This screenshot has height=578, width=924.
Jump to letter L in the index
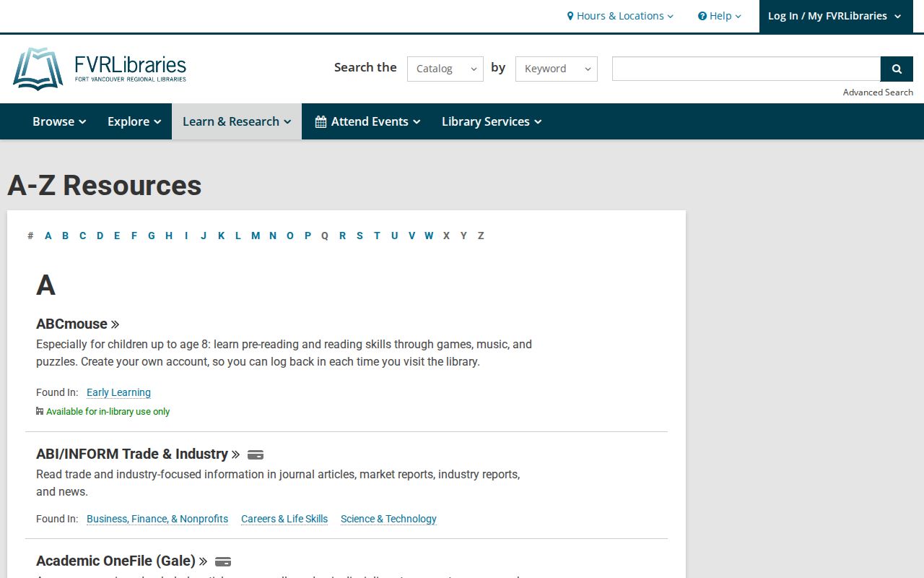coord(237,236)
